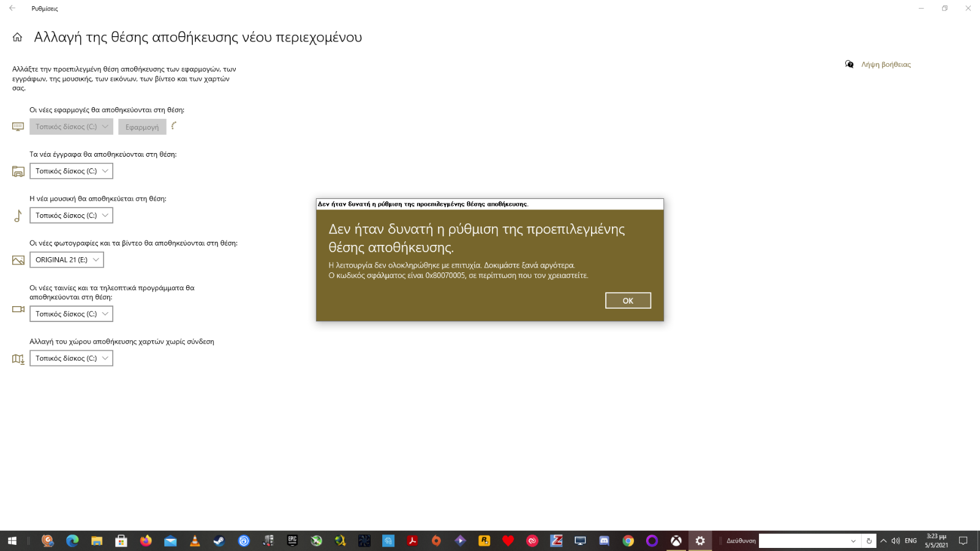Open the clock showing 3:23 μμ
The height and width of the screenshot is (551, 980).
[936, 541]
